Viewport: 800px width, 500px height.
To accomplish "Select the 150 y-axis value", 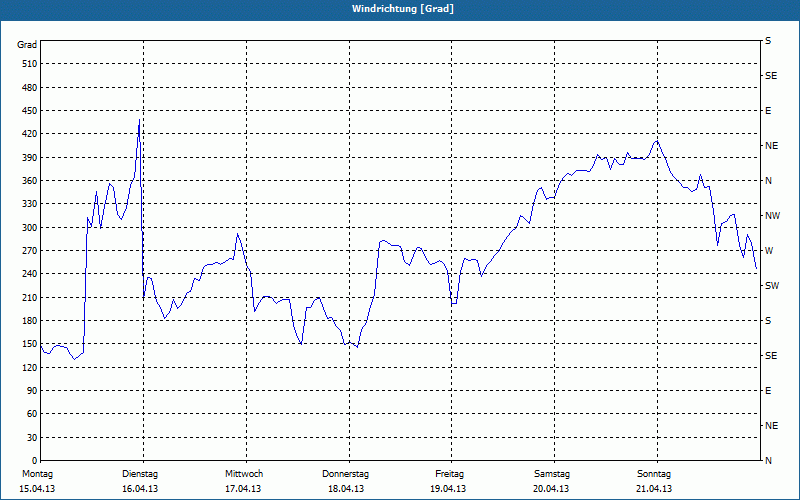I will point(30,344).
